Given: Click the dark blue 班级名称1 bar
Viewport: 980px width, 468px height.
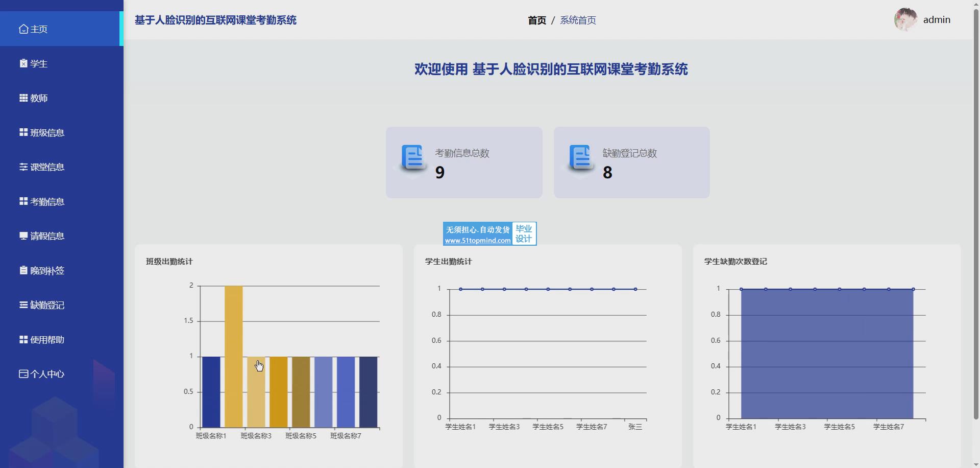Looking at the screenshot, I should click(x=211, y=391).
